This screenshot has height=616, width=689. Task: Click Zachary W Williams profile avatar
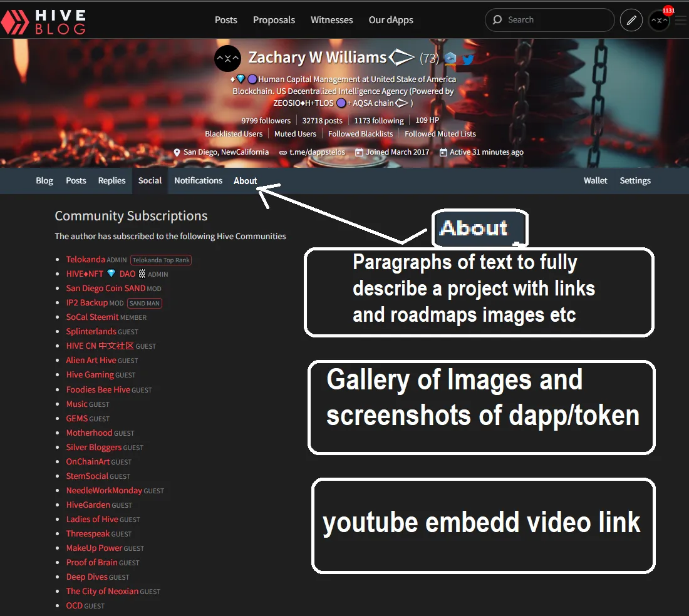[x=227, y=58]
